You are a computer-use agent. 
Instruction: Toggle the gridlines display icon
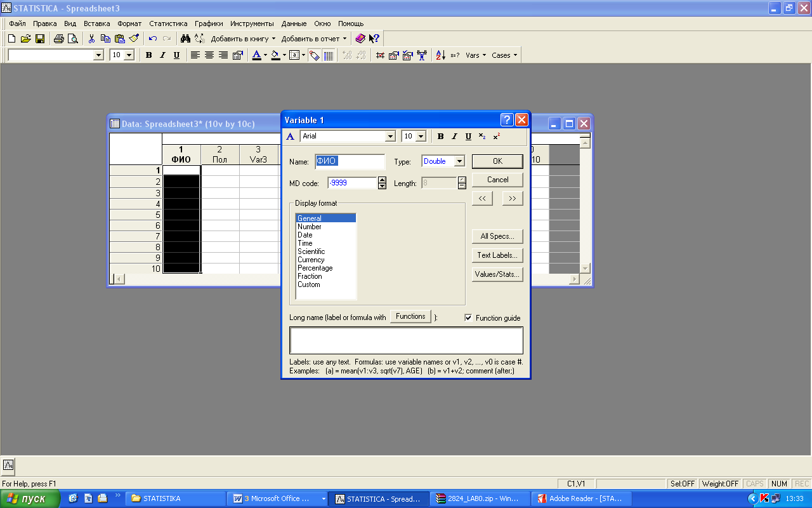point(328,55)
